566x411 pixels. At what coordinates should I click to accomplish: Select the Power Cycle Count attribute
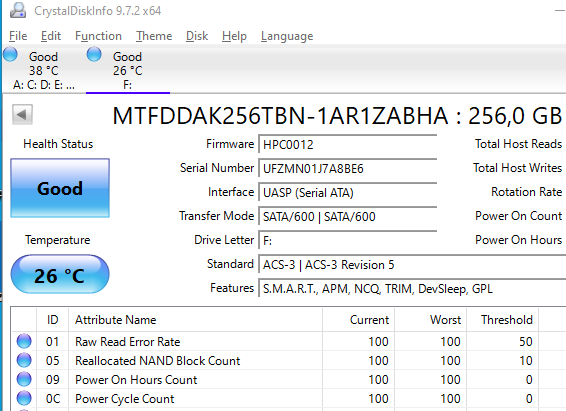(125, 399)
